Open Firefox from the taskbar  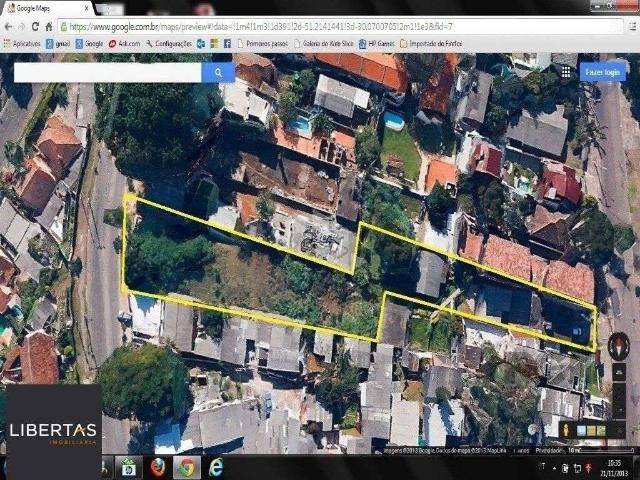point(157,467)
